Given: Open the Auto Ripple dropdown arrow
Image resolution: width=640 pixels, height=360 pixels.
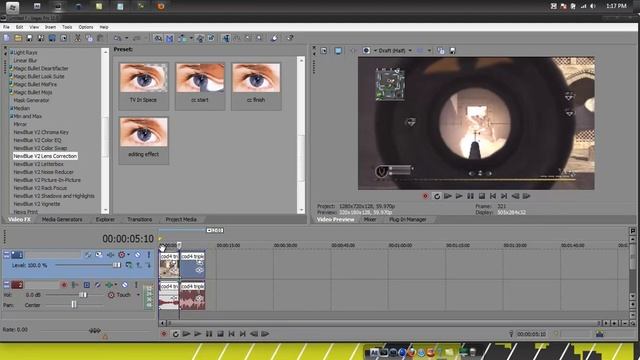Looking at the screenshot, I should (x=191, y=38).
